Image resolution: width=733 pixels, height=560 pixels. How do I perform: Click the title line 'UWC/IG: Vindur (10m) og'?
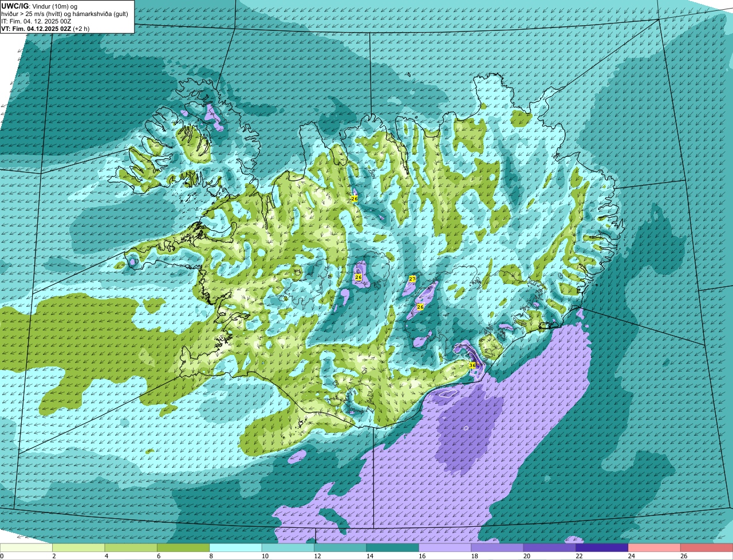(39, 6)
